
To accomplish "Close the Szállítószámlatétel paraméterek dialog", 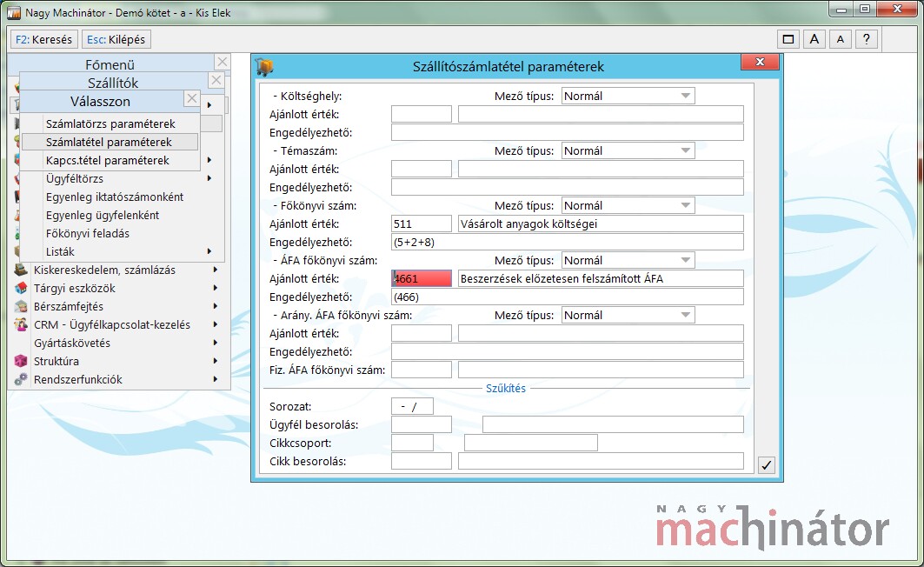I will [761, 62].
